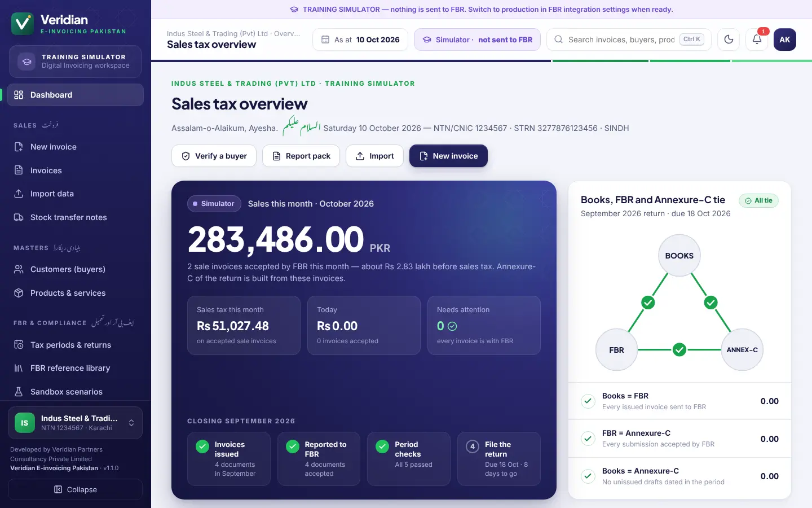The height and width of the screenshot is (508, 812).
Task: Open File the return step 4
Action: 499,459
